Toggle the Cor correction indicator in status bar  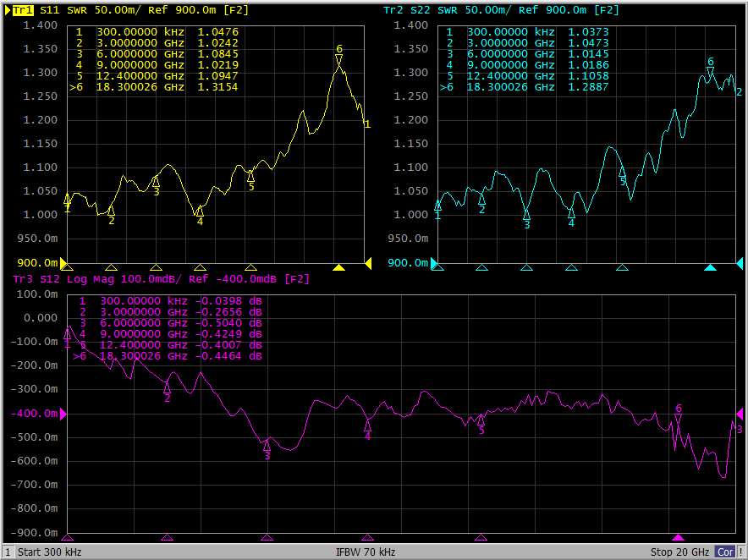click(x=724, y=552)
